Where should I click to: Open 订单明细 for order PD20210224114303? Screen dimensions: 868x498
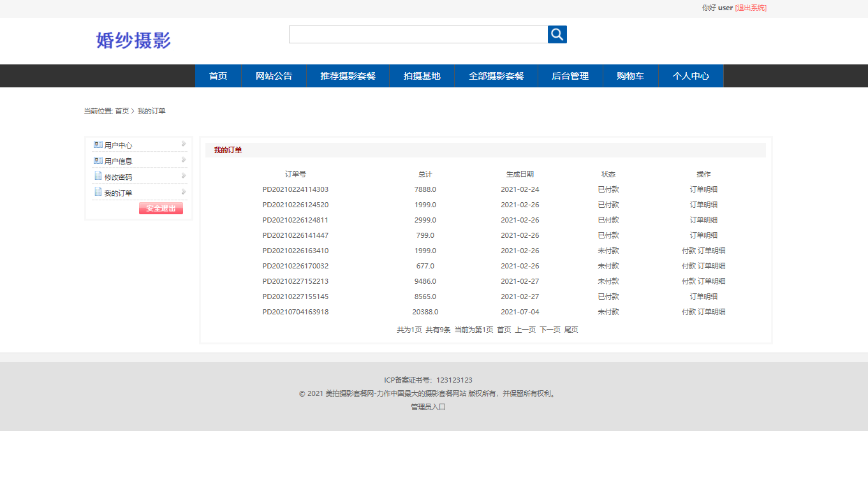[704, 189]
